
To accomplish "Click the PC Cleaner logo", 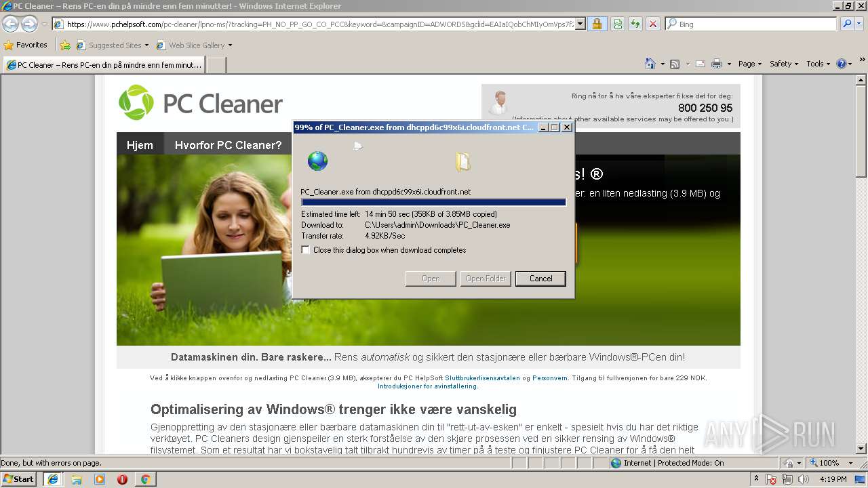I will (x=201, y=103).
